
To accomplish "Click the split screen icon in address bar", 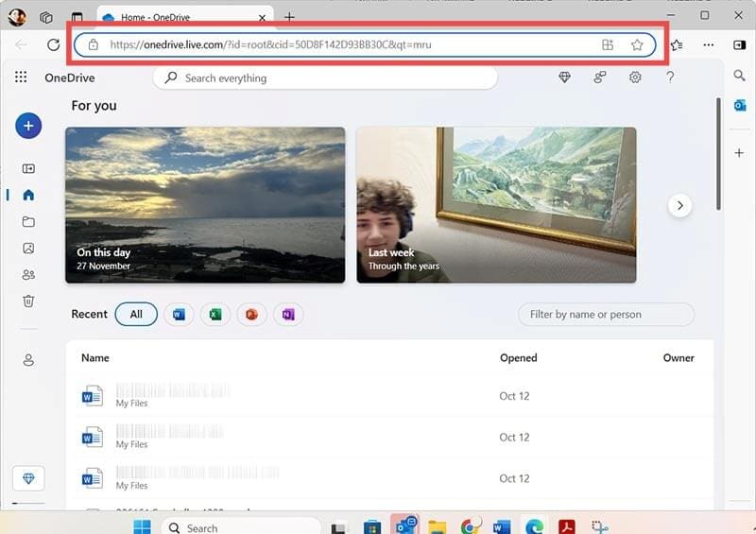I will pyautogui.click(x=608, y=44).
